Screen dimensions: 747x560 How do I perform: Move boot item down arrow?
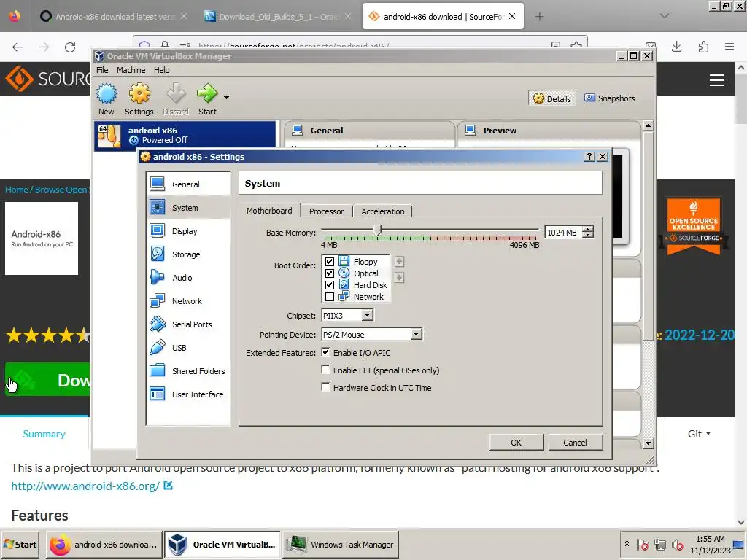pyautogui.click(x=399, y=278)
